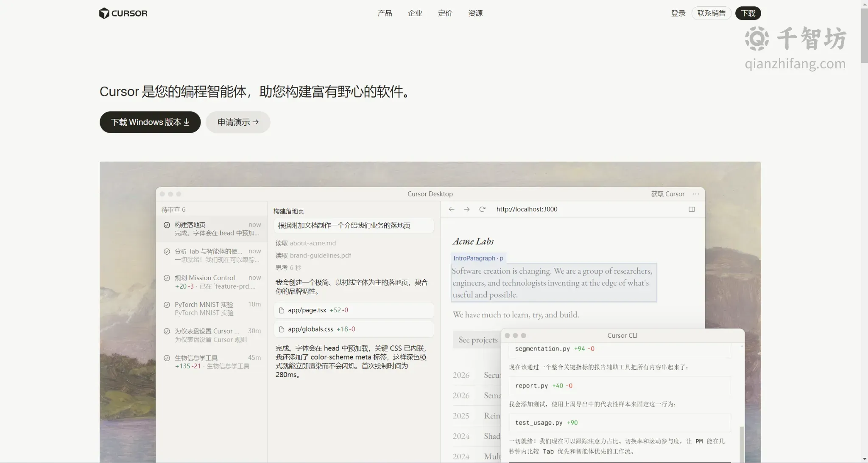Screen dimensions: 868x463
Task: Select 为仪表盘设置 Cursor task row
Action: click(x=212, y=335)
